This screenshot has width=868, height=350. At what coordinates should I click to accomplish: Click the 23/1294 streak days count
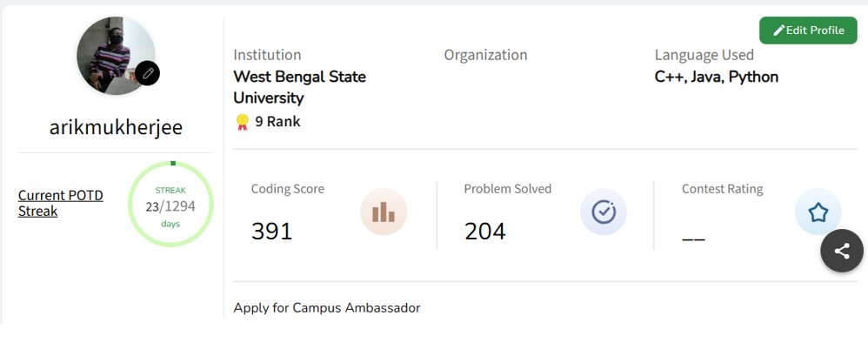170,206
